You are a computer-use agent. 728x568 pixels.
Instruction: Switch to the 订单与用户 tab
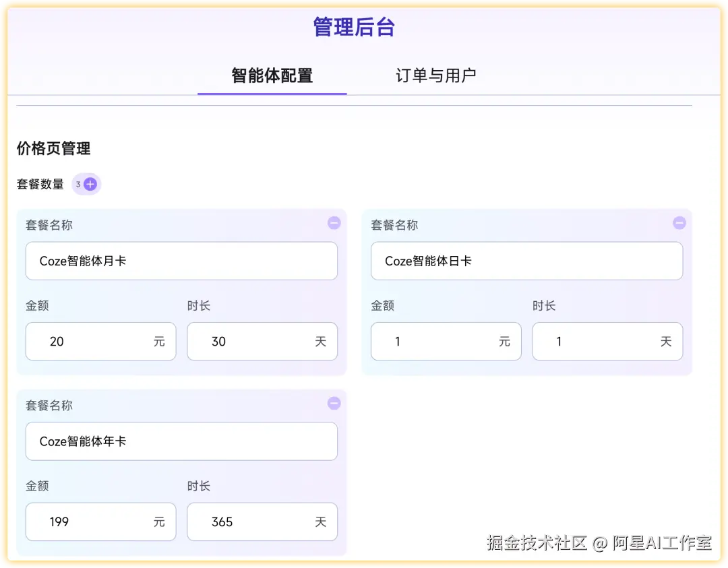click(x=436, y=76)
